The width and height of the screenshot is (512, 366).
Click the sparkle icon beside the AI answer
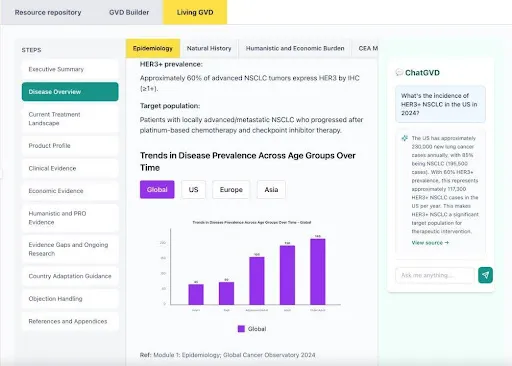pyautogui.click(x=404, y=138)
